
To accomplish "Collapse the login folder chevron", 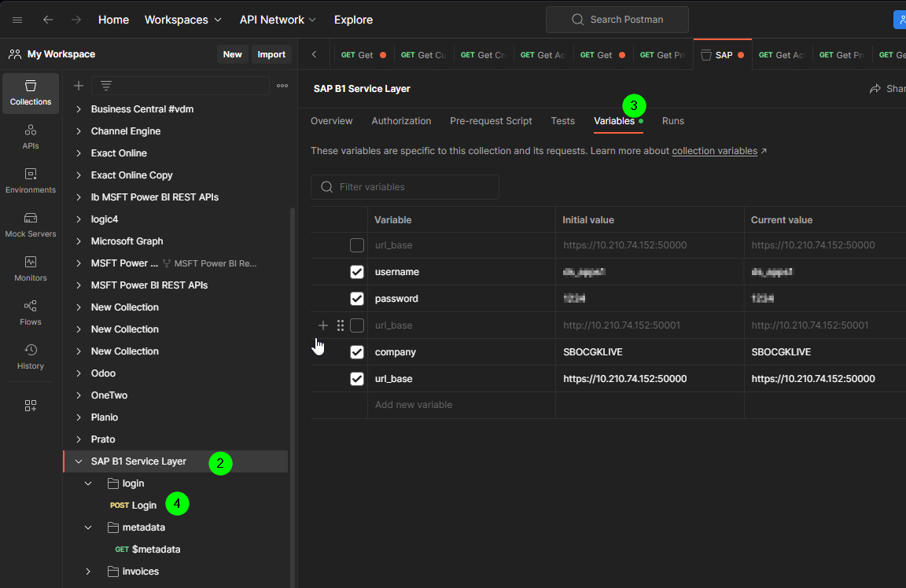I will click(88, 483).
